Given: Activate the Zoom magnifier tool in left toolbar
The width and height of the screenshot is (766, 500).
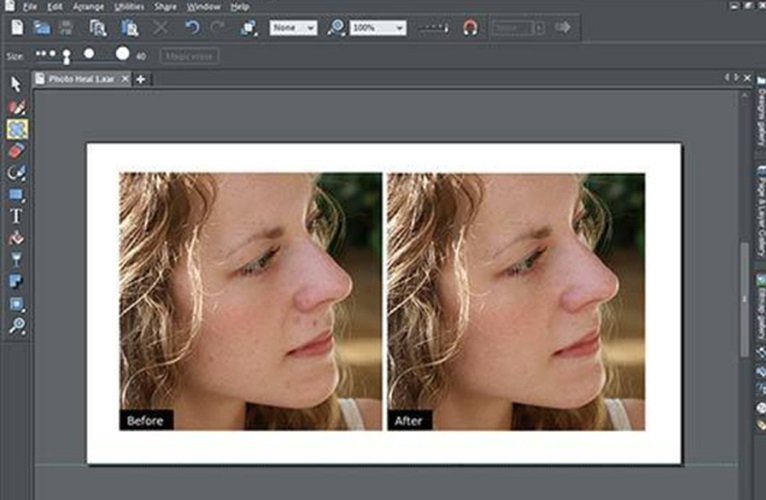Looking at the screenshot, I should 16,326.
